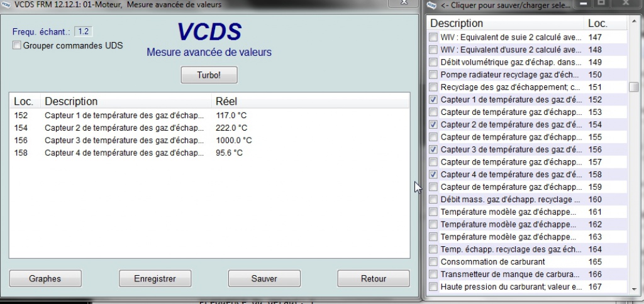Click the Turbo! button
Screen dimensions: 644x304
click(209, 75)
